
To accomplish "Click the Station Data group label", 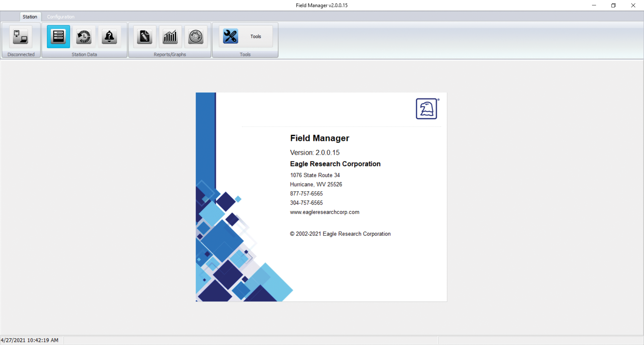I will (84, 54).
